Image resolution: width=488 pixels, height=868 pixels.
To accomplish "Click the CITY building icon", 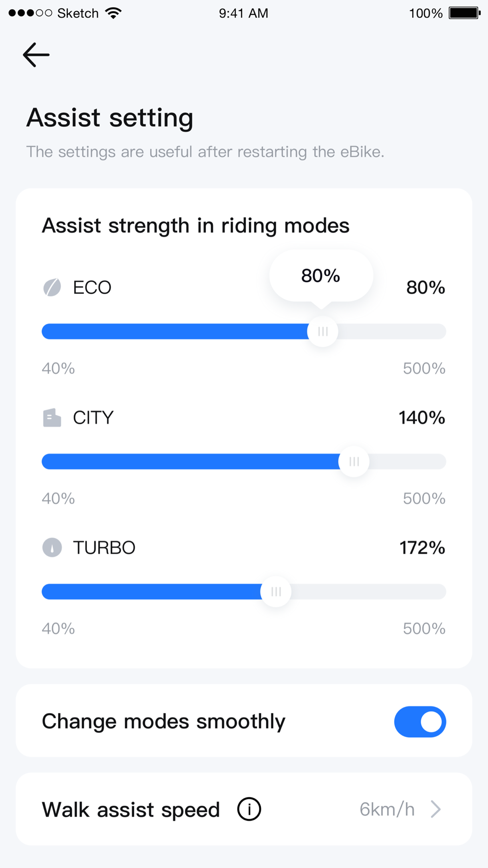I will tap(52, 418).
